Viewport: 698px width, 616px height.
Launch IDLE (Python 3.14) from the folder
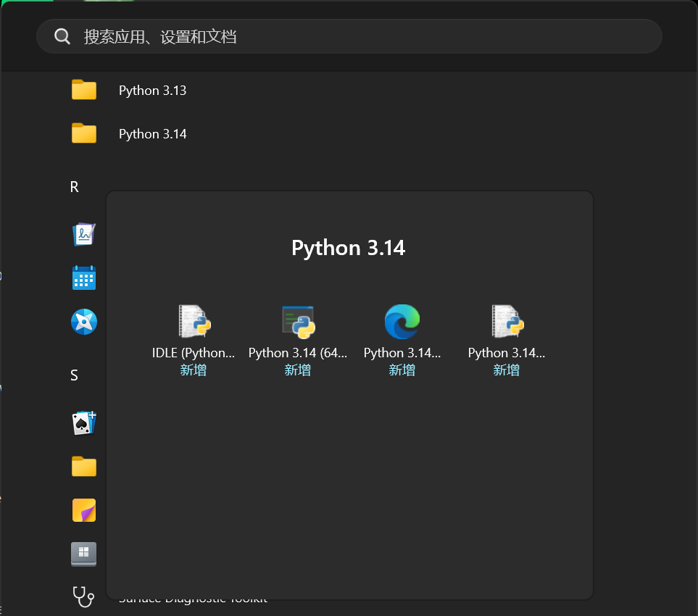194,321
